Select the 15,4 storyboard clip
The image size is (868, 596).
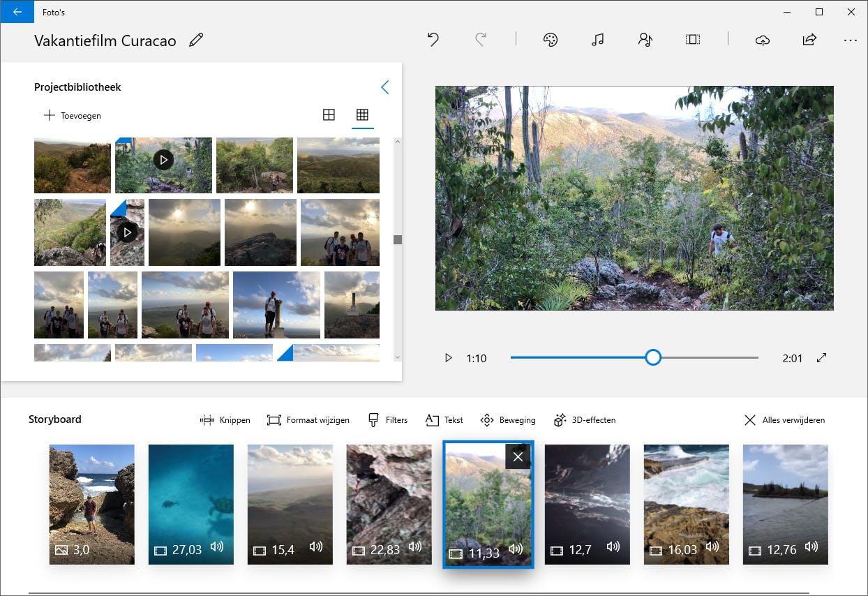coord(290,505)
